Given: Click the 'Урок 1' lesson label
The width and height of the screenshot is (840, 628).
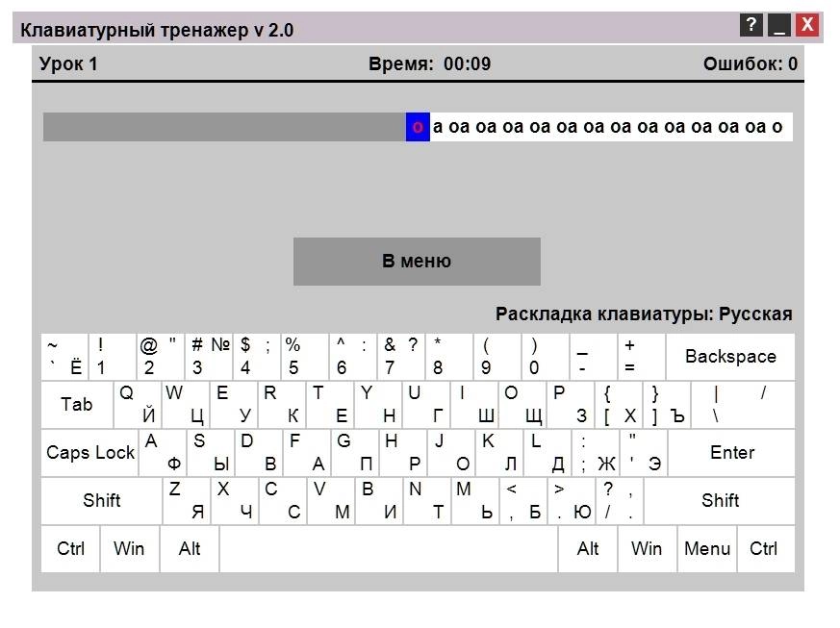Looking at the screenshot, I should click(x=68, y=64).
